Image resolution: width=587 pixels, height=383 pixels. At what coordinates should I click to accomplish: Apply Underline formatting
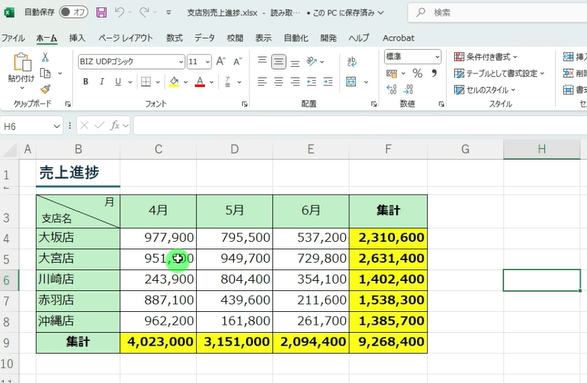click(x=118, y=82)
